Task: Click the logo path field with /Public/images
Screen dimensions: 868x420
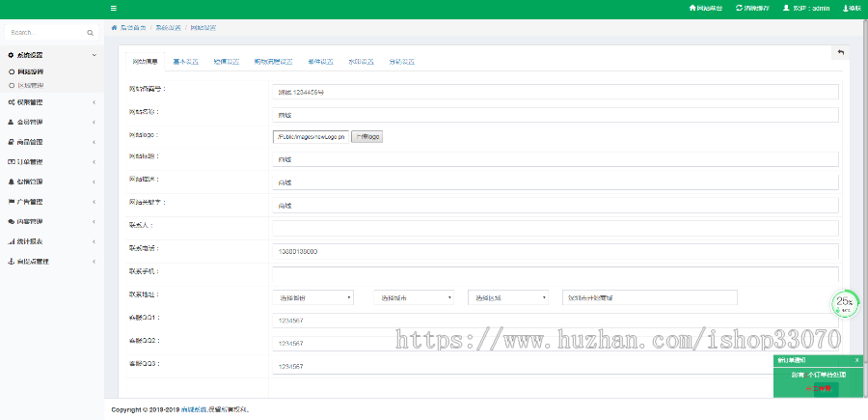Action: click(312, 137)
